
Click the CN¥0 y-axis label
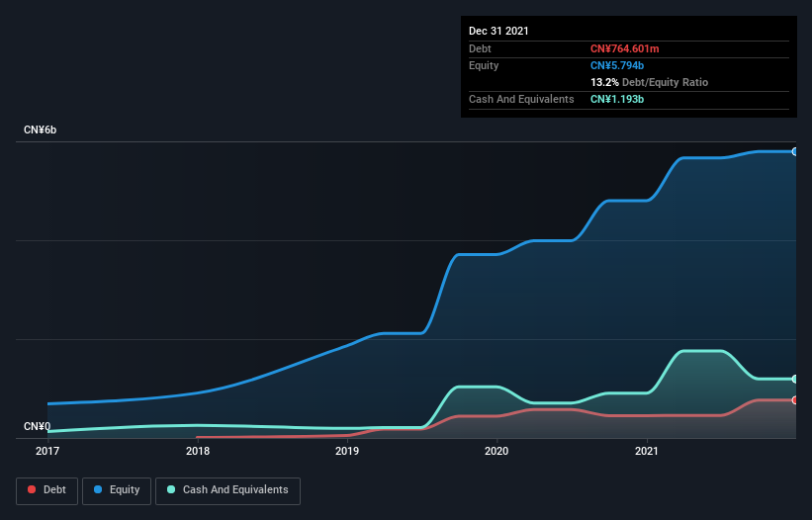(x=38, y=426)
